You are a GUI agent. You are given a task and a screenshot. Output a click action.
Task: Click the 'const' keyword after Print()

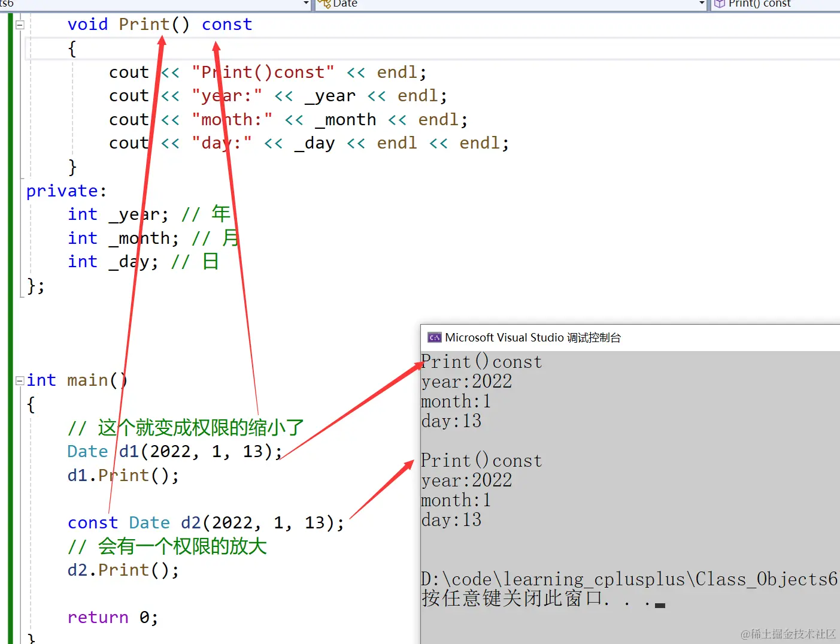[227, 25]
